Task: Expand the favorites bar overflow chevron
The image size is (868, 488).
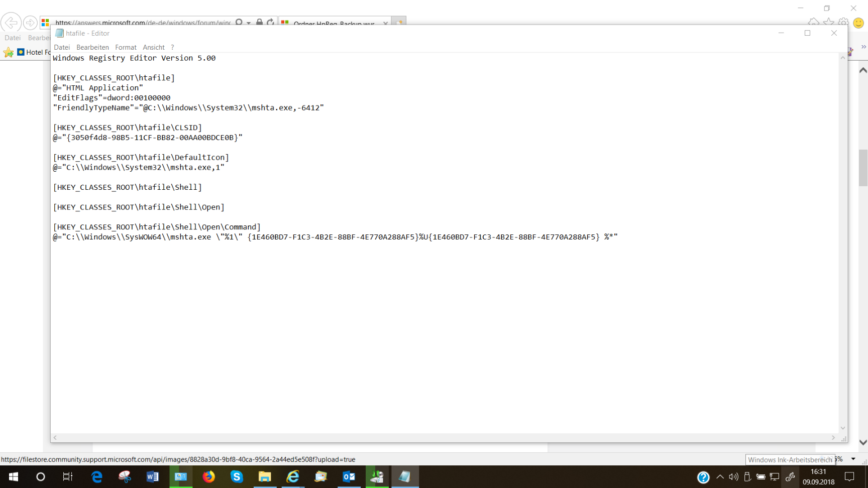Action: [x=863, y=47]
